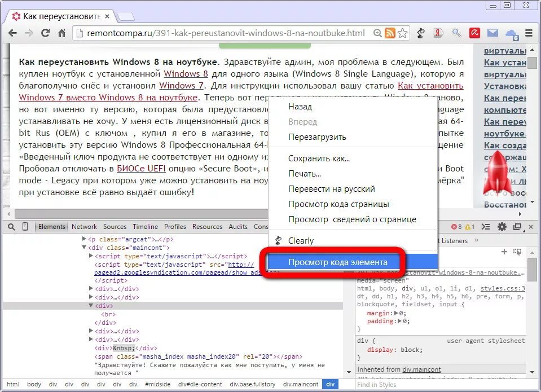Open the Chrome hamburger menu
The width and height of the screenshot is (541, 392).
pyautogui.click(x=529, y=33)
